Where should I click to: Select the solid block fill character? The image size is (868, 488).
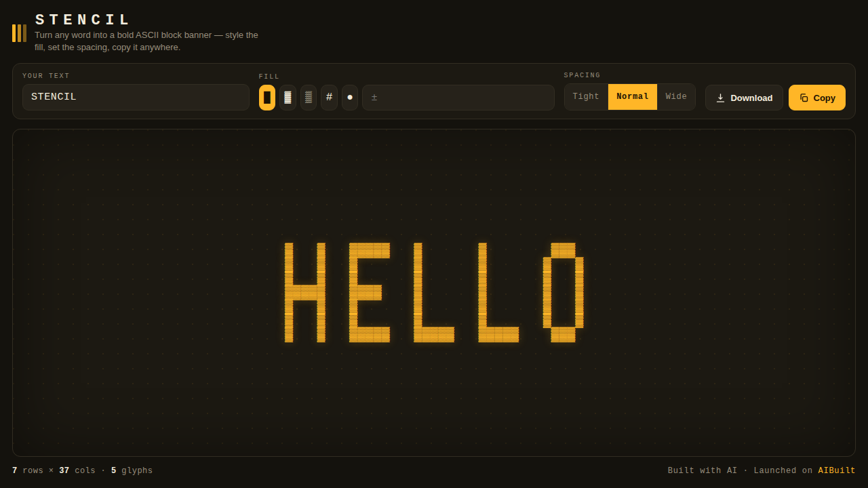point(267,98)
